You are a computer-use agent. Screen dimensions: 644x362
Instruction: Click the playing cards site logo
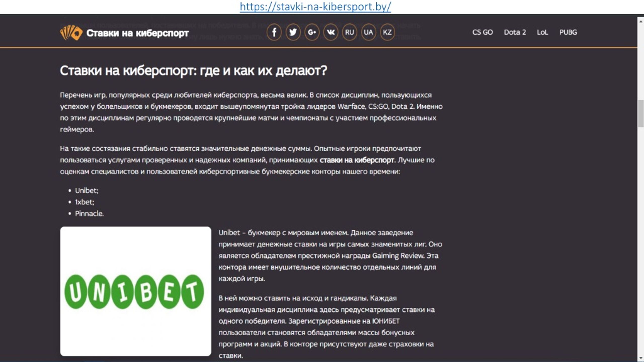71,33
